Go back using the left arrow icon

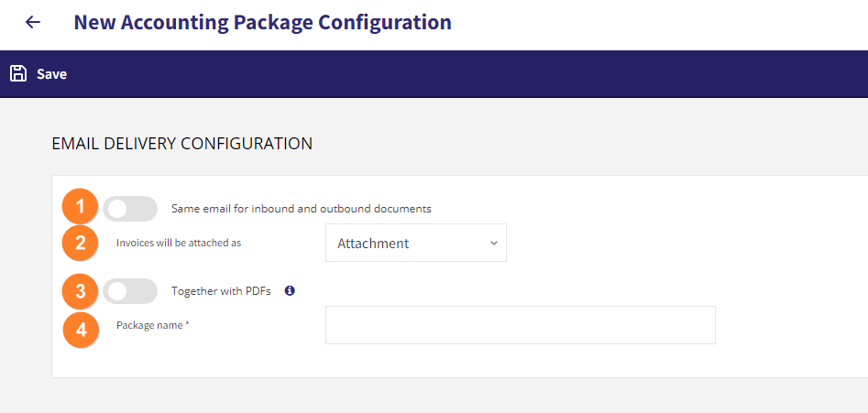coord(33,22)
